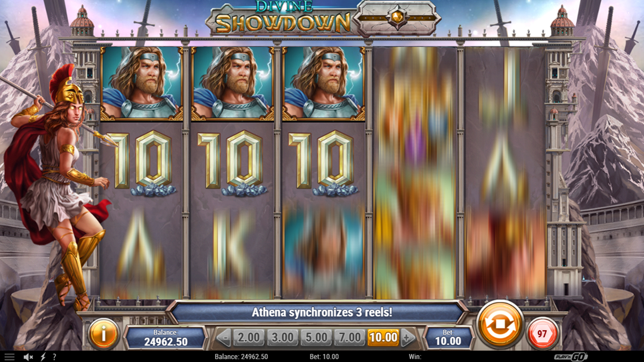Click the Play'n GO logo
This screenshot has height=362, width=644.
click(x=571, y=357)
